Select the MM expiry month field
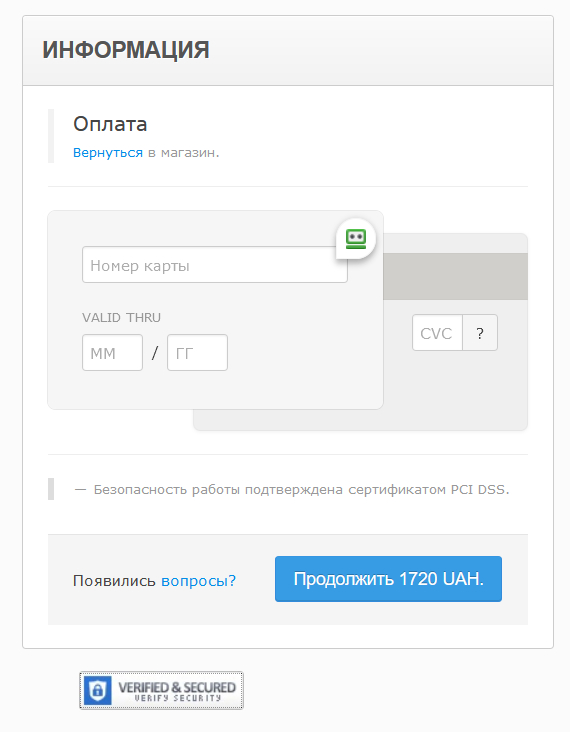The image size is (570, 732). tap(113, 353)
